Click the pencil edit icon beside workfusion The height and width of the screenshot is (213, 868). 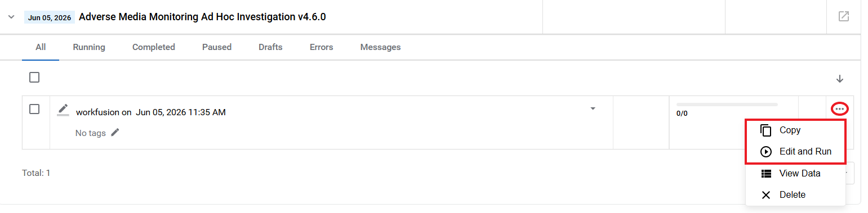[63, 109]
